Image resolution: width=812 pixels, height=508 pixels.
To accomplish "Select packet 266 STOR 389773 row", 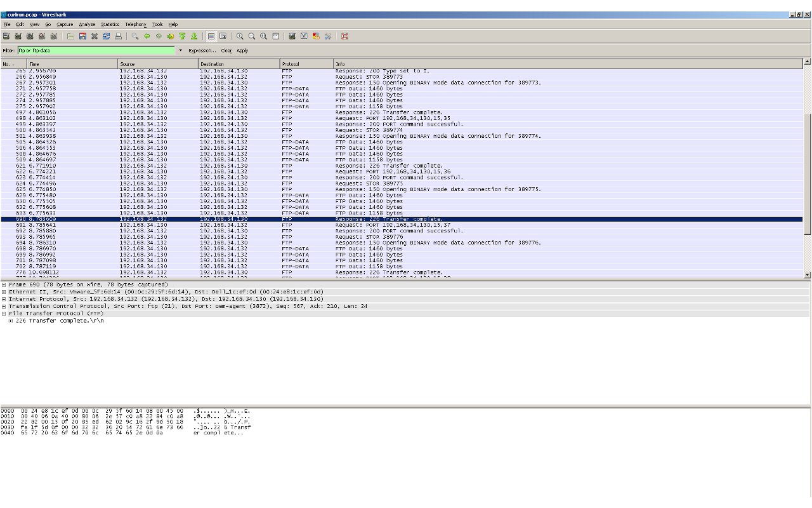I will pos(402,77).
